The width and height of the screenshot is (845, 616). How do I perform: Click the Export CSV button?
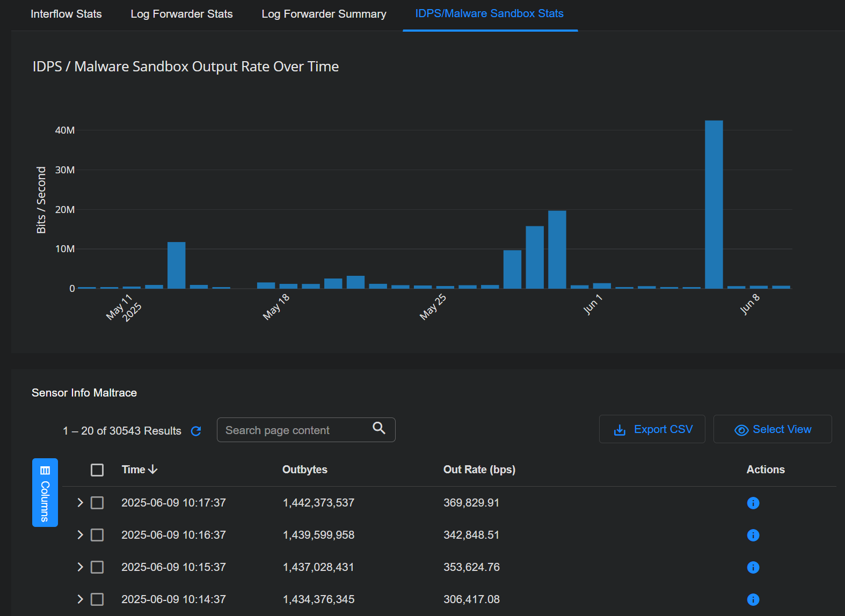[652, 429]
